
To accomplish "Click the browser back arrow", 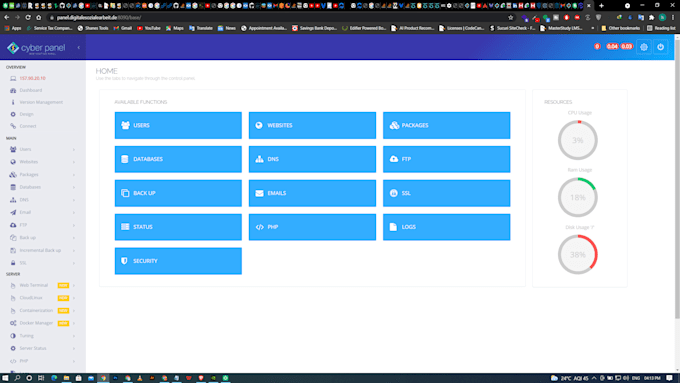I will click(7, 18).
